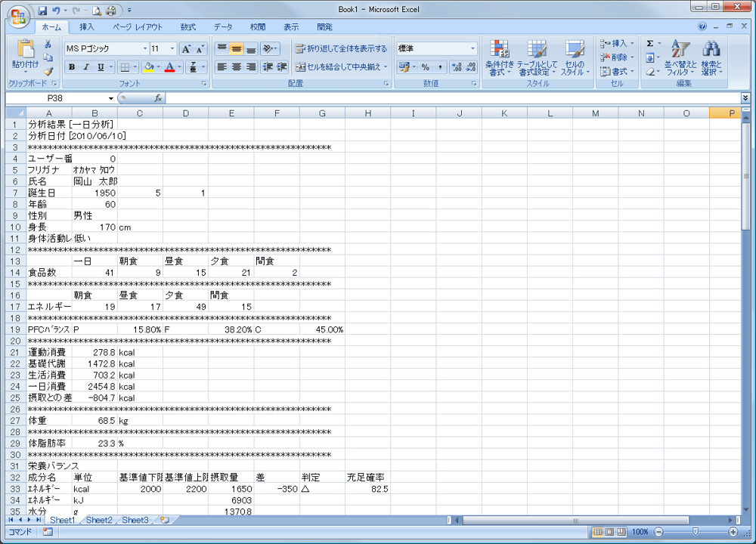Decrease decimal places
Screen dimensions: 756x544
pyautogui.click(x=471, y=67)
